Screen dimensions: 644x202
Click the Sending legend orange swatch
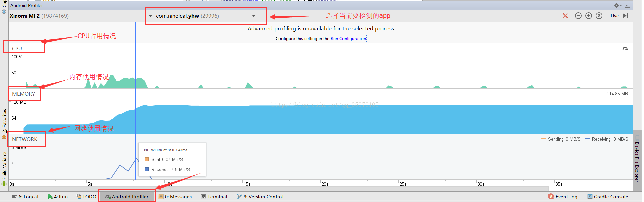tap(543, 139)
